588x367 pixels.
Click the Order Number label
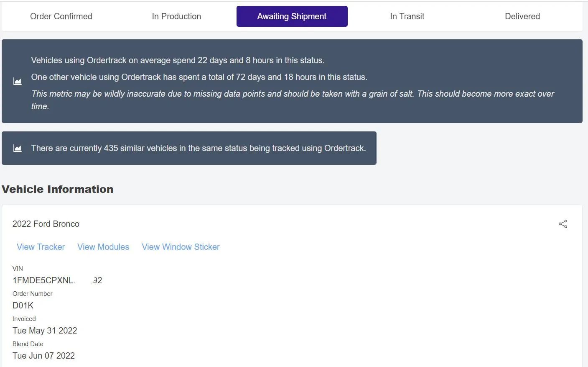coord(33,294)
